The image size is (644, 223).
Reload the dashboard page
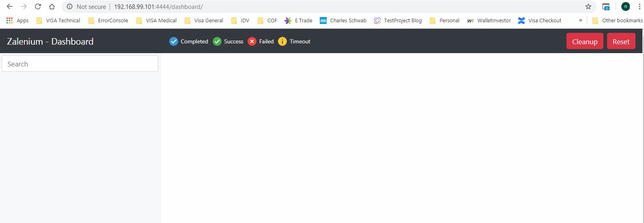coord(38,6)
